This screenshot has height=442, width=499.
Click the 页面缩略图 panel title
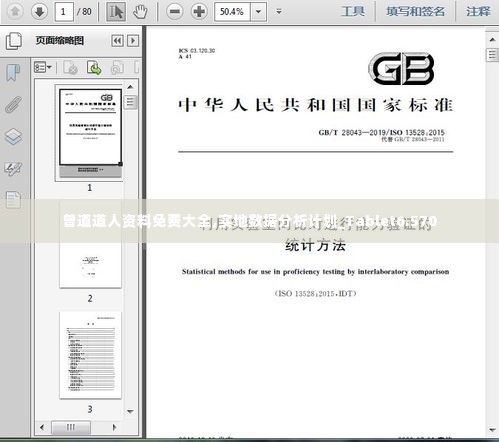(x=60, y=41)
